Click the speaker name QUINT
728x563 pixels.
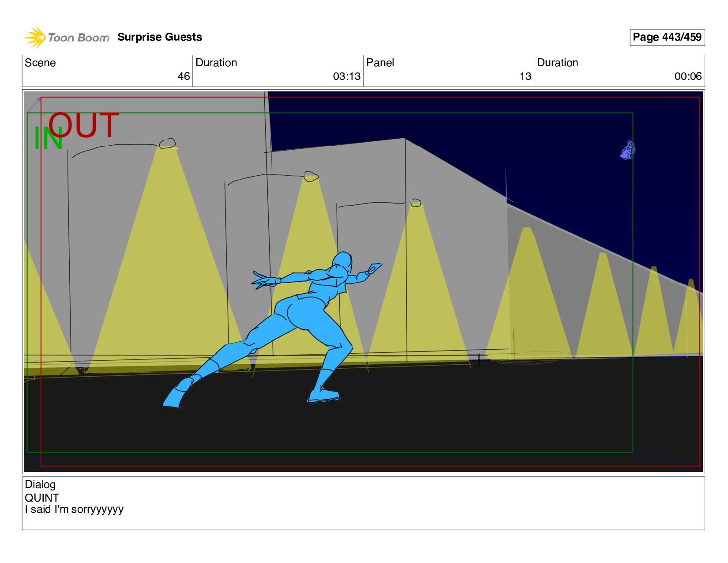click(x=42, y=498)
